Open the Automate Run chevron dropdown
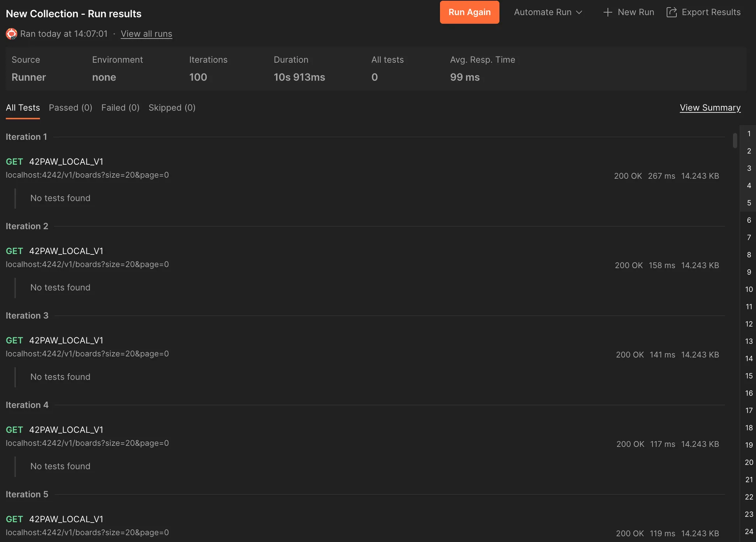Screen dimensions: 756x542 [579, 12]
